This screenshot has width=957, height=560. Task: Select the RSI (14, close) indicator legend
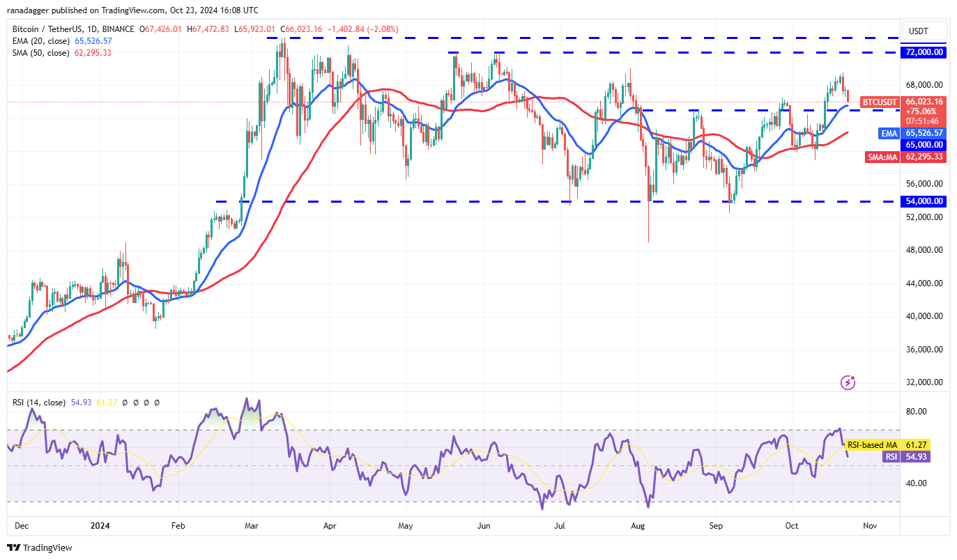[39, 403]
